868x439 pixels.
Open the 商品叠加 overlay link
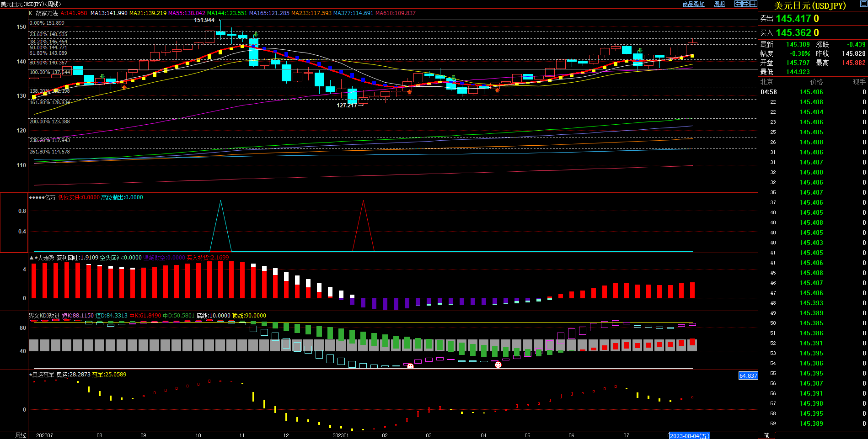coord(693,4)
